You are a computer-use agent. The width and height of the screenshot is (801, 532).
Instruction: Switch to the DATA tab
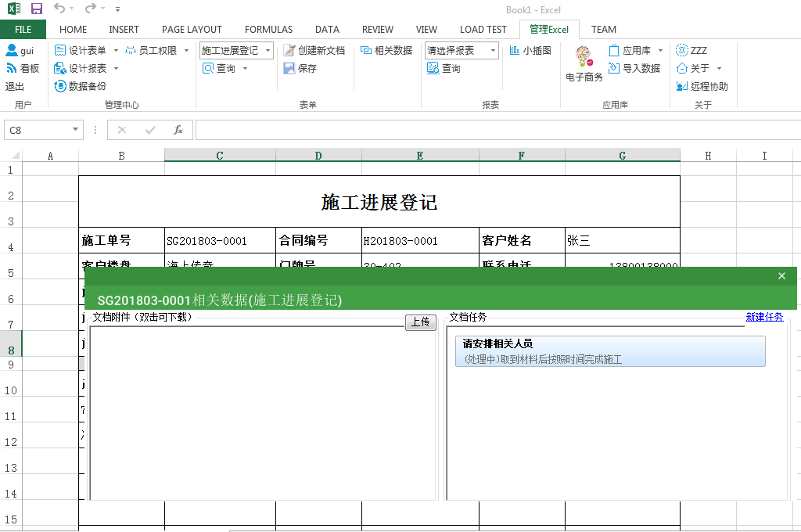327,30
